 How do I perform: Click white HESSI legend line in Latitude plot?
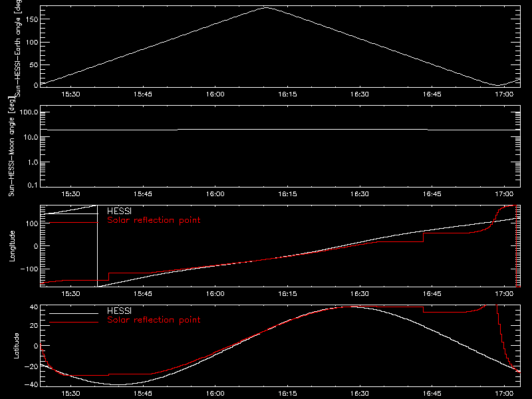[74, 313]
